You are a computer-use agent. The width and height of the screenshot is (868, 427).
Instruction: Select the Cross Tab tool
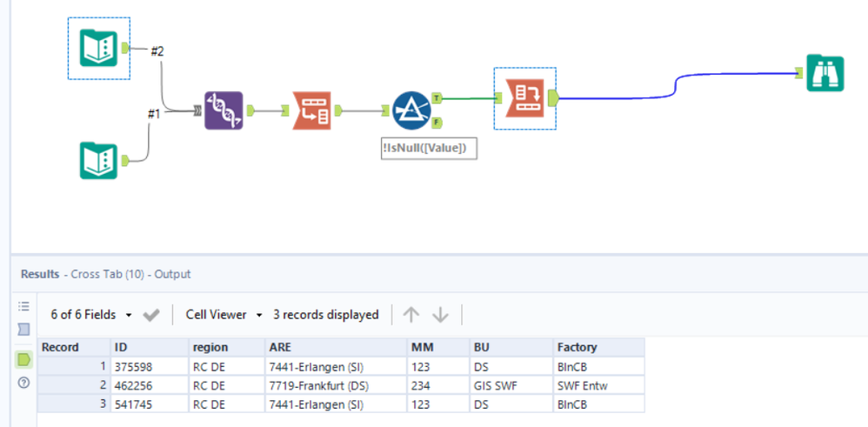click(x=524, y=98)
